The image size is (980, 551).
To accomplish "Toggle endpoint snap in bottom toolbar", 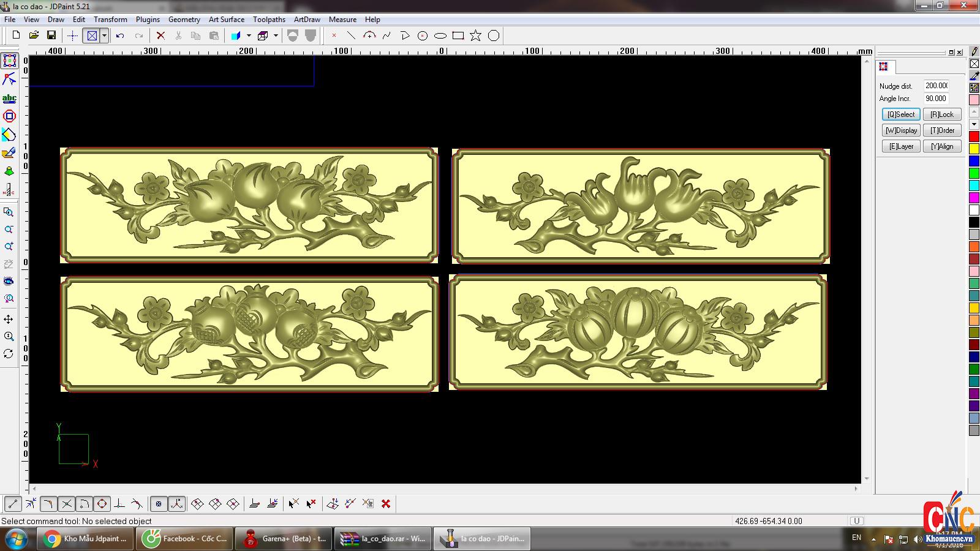I will click(x=13, y=504).
